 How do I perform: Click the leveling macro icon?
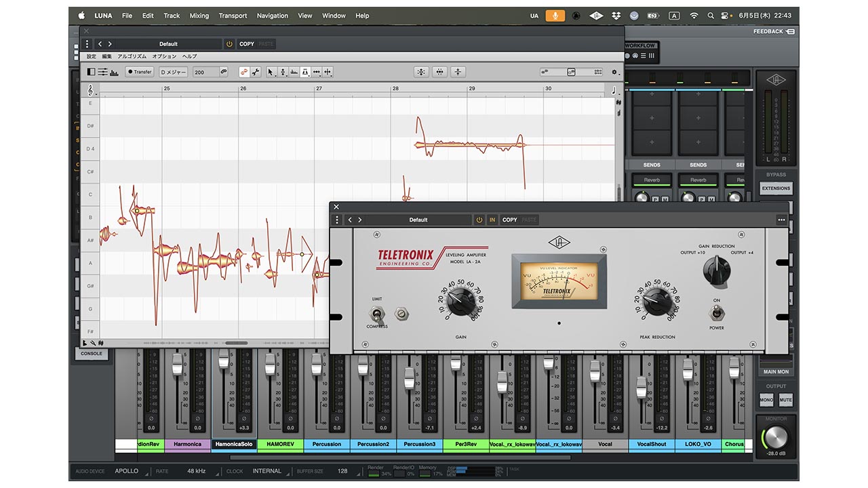click(x=458, y=72)
